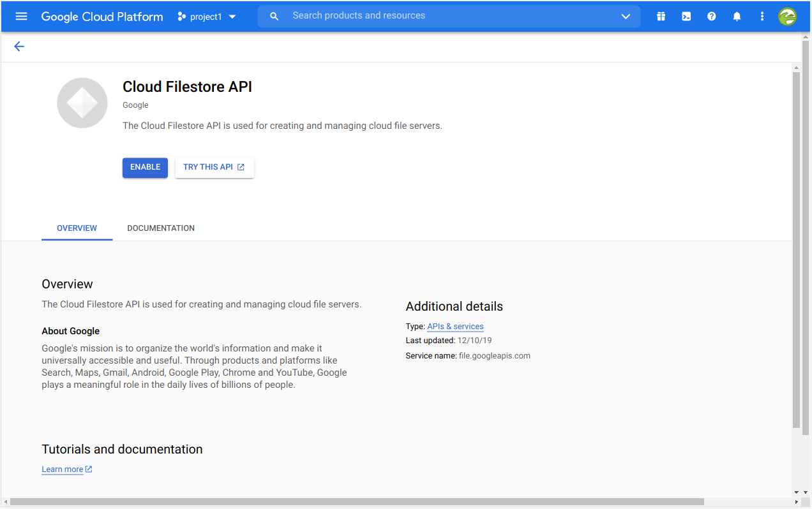Image resolution: width=812 pixels, height=509 pixels.
Task: Follow the Learn more link
Action: coord(63,469)
